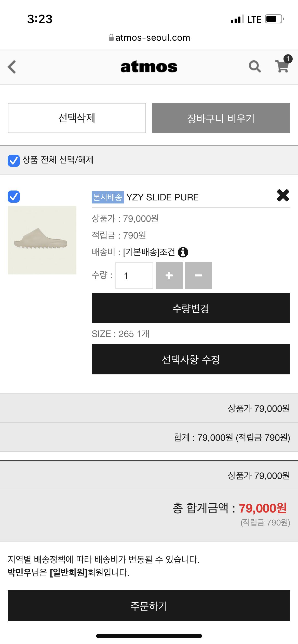Open the shopping cart icon
298x644 pixels.
(282, 66)
